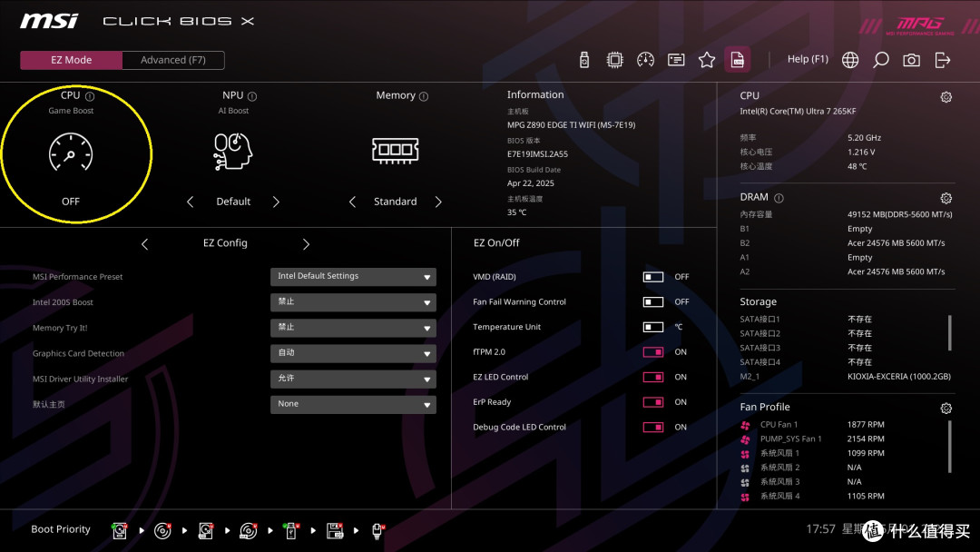The image size is (980, 552).
Task: Click the highlighted log document icon
Action: pos(738,60)
